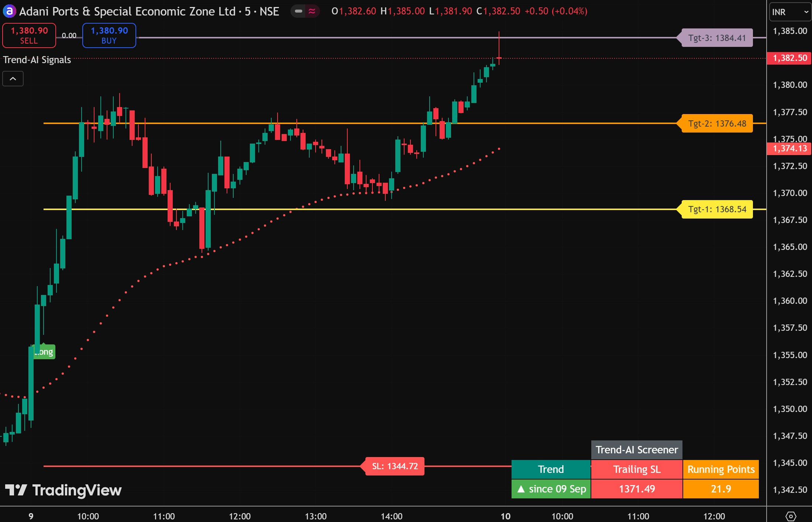Click the pink approximate-sign data icon

[312, 11]
